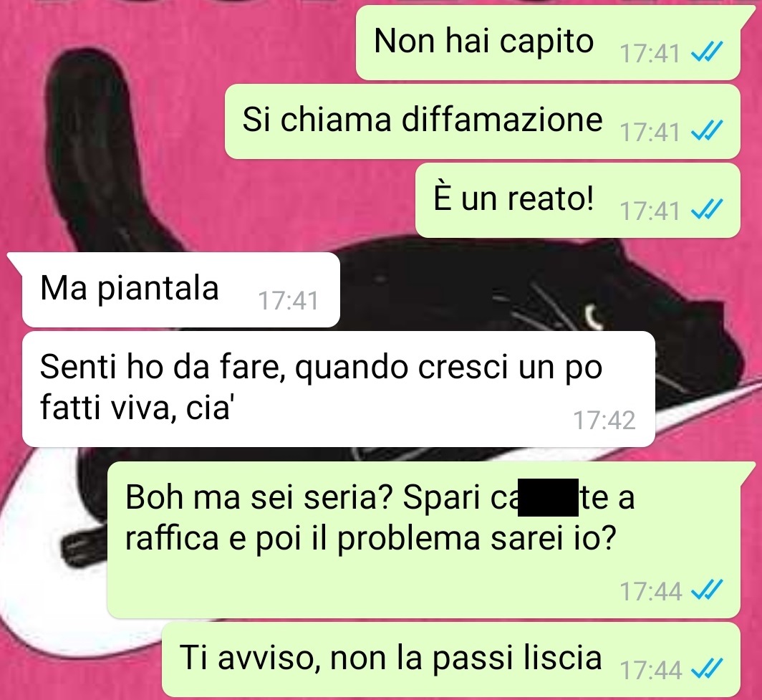Click the double checkmark next to 17:44 'problema' message

click(x=707, y=590)
